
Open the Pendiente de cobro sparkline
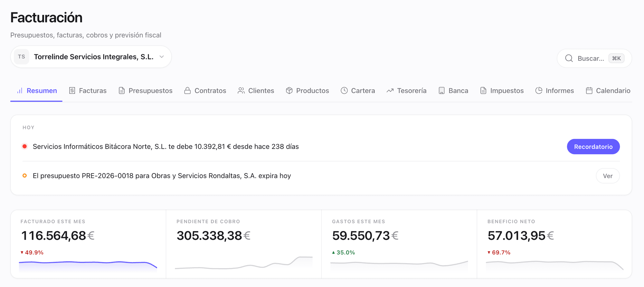click(244, 263)
